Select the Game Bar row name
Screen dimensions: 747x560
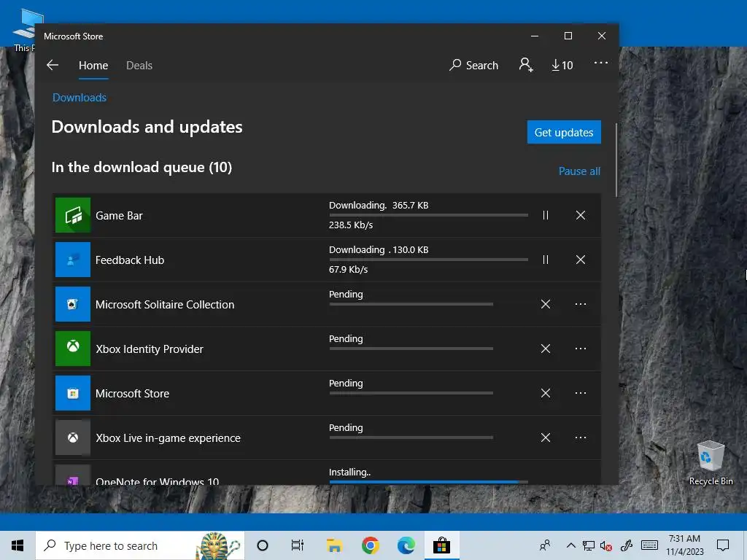click(x=119, y=216)
